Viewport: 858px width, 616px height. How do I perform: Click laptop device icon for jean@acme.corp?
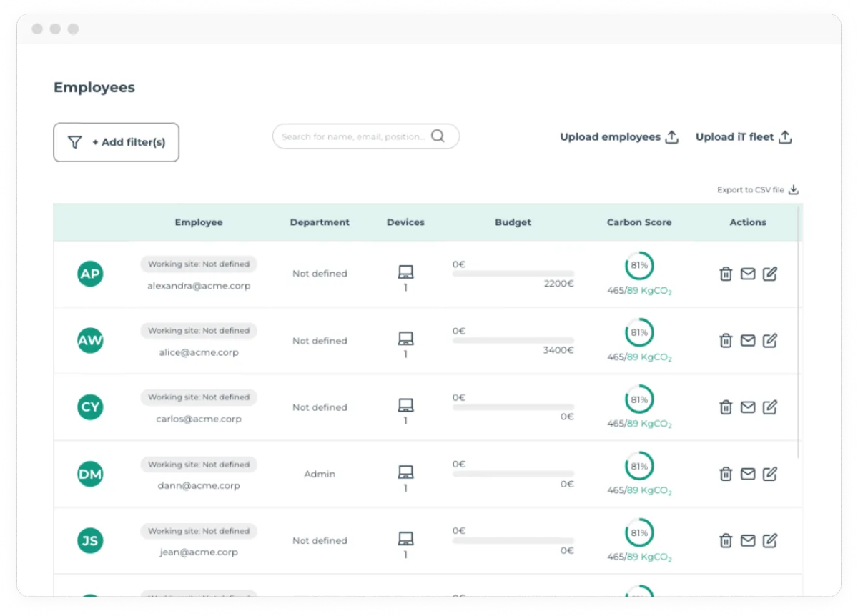tap(405, 539)
